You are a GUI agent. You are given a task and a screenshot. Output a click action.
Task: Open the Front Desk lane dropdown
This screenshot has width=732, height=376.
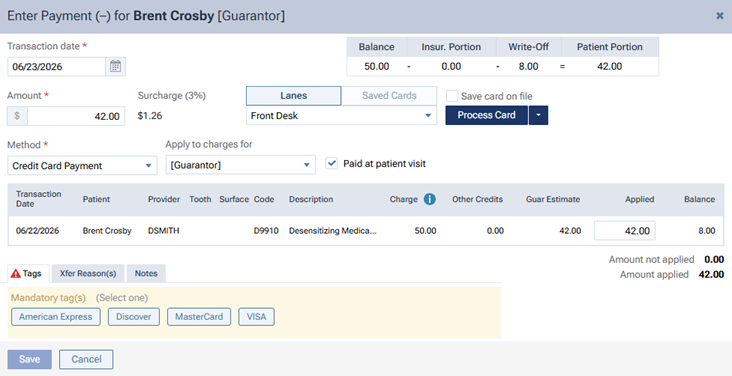pos(341,115)
